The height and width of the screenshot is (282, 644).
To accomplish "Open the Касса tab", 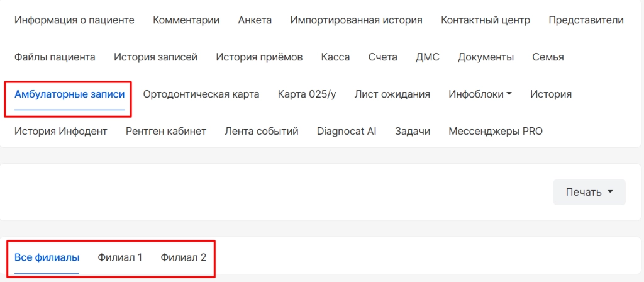I will pyautogui.click(x=335, y=57).
